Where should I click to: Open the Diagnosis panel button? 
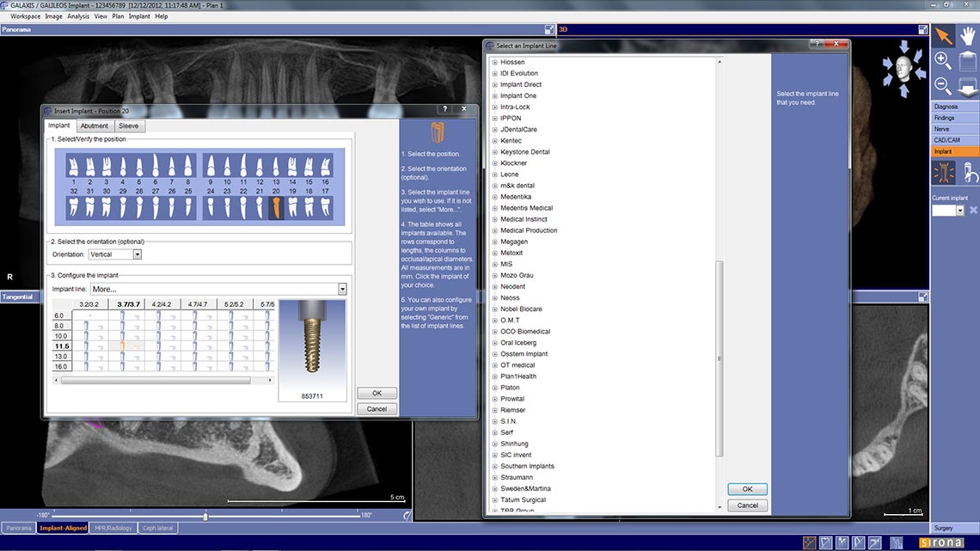955,107
